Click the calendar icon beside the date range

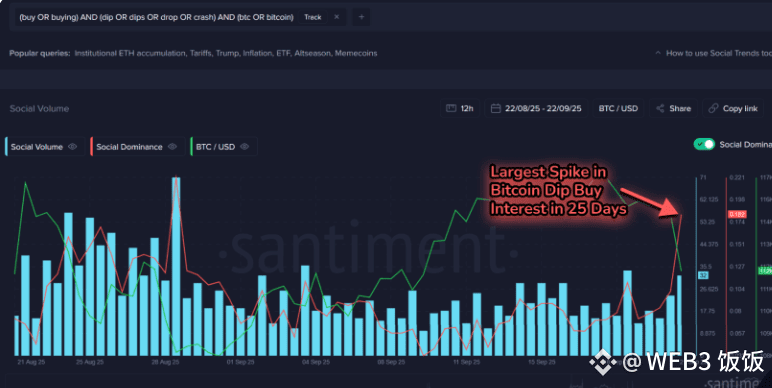(x=496, y=108)
